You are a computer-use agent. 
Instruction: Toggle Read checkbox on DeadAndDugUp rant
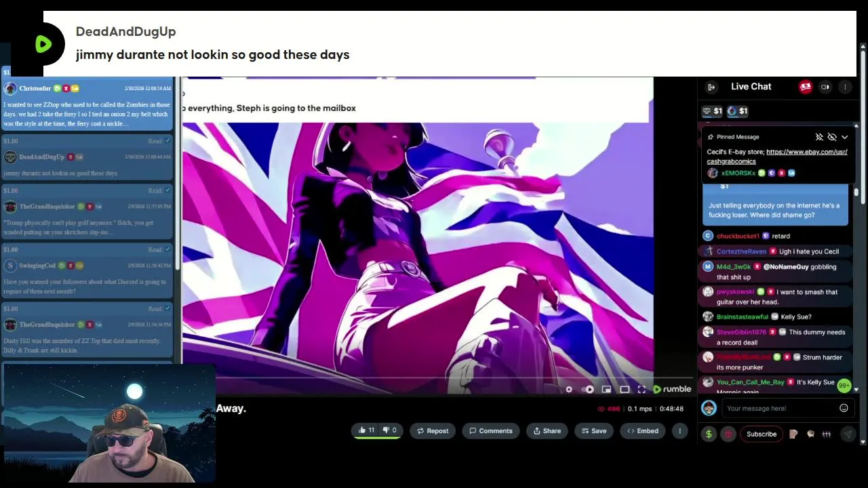point(169,141)
